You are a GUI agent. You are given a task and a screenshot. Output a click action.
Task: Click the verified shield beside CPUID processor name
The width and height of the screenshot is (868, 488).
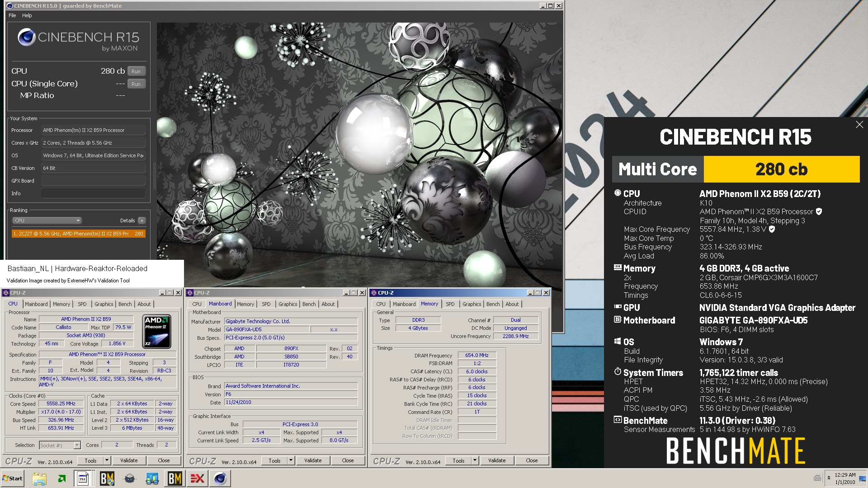[x=819, y=211]
